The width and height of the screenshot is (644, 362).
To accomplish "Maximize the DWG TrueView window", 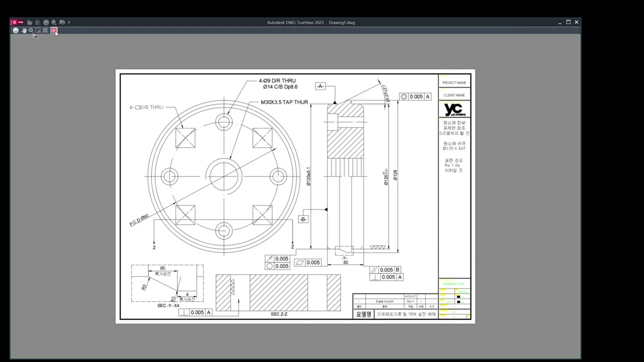I will 568,22.
